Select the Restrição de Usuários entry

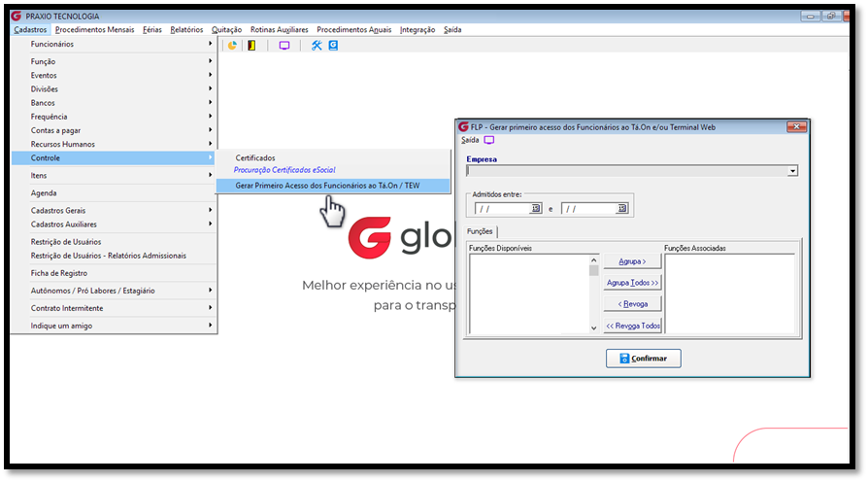click(x=114, y=242)
